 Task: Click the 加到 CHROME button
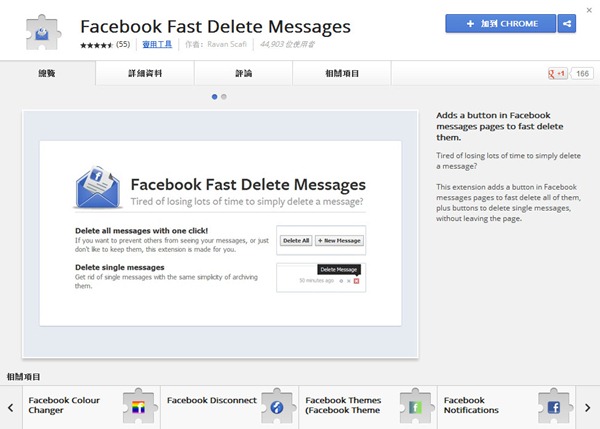tap(501, 24)
